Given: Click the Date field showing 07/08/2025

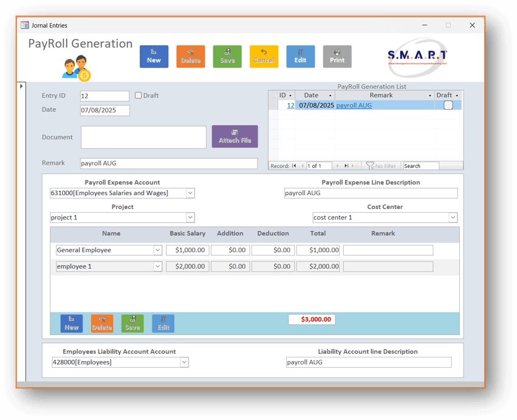Looking at the screenshot, I should (105, 110).
